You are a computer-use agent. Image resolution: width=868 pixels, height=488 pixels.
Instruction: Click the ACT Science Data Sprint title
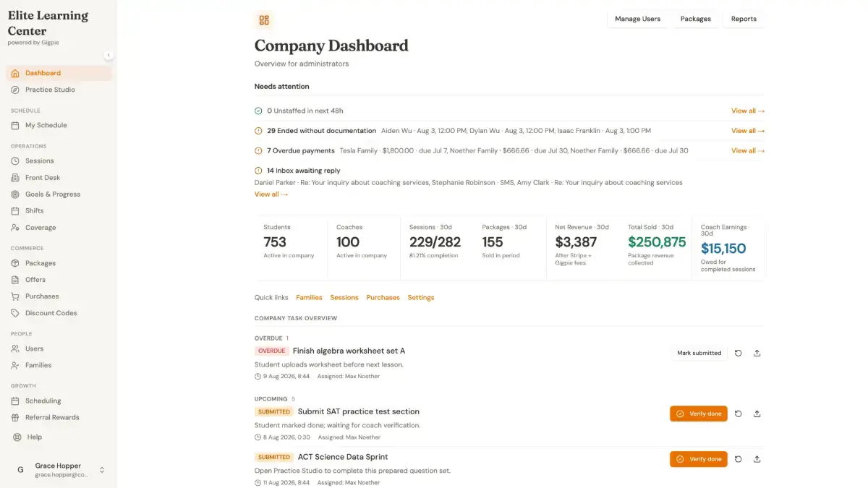(x=343, y=457)
